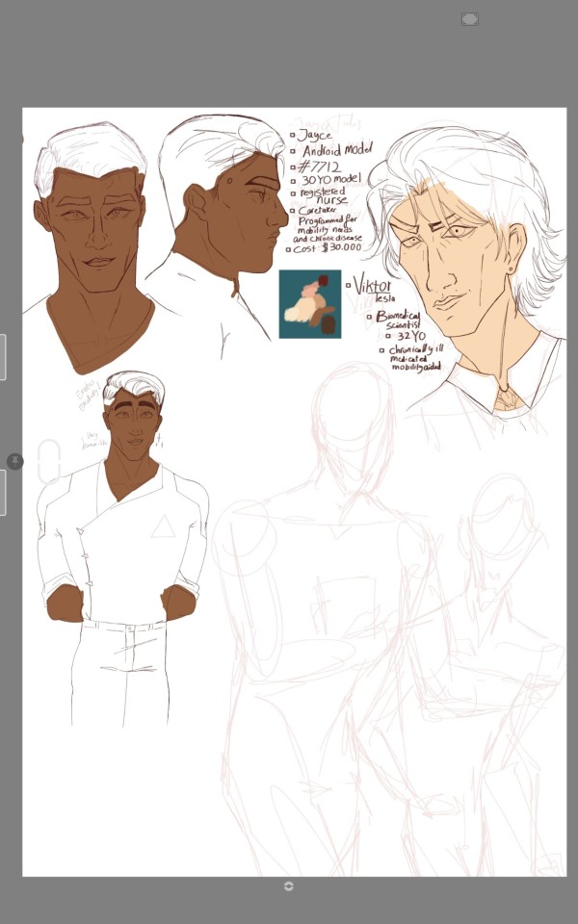
Task: Exit full-screen canvas view icon
Action: [469, 19]
